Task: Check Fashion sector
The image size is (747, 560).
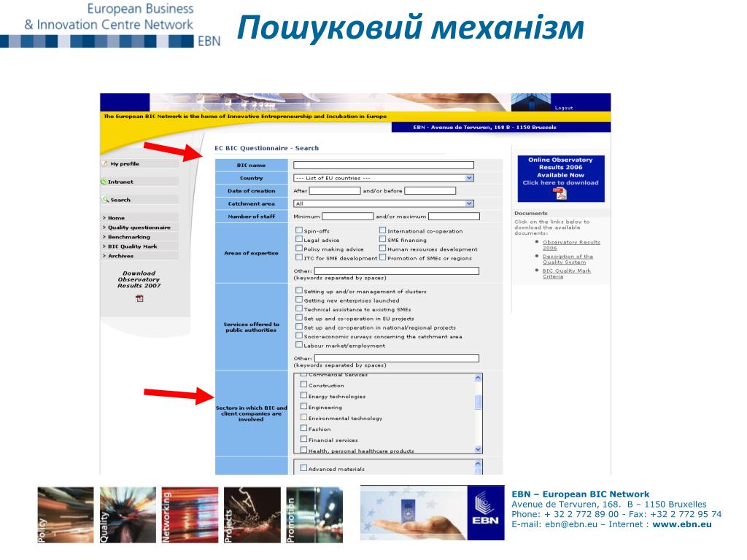Action: 303,428
